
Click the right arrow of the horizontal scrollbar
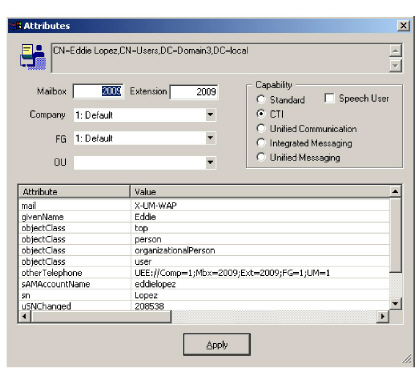click(383, 316)
